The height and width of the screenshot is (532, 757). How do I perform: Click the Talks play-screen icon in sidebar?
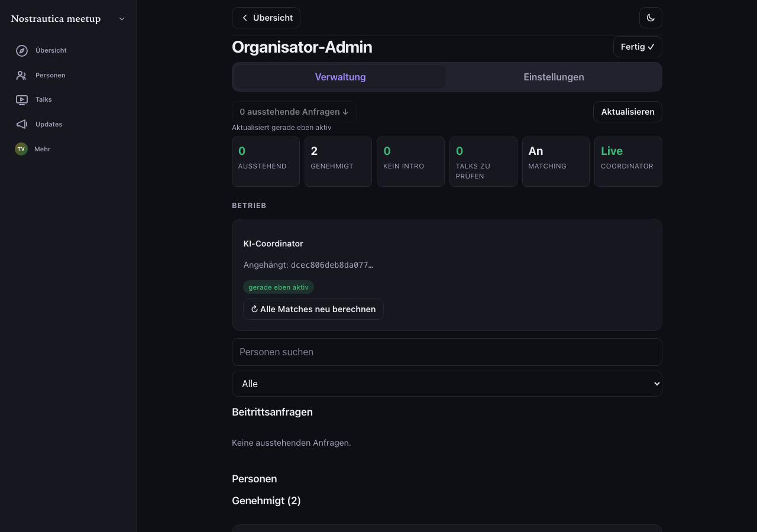point(22,100)
